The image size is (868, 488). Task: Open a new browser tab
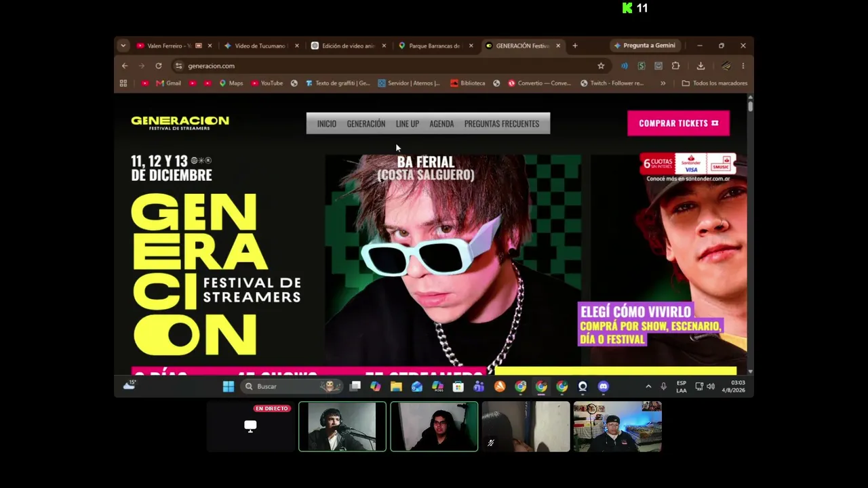pyautogui.click(x=575, y=45)
